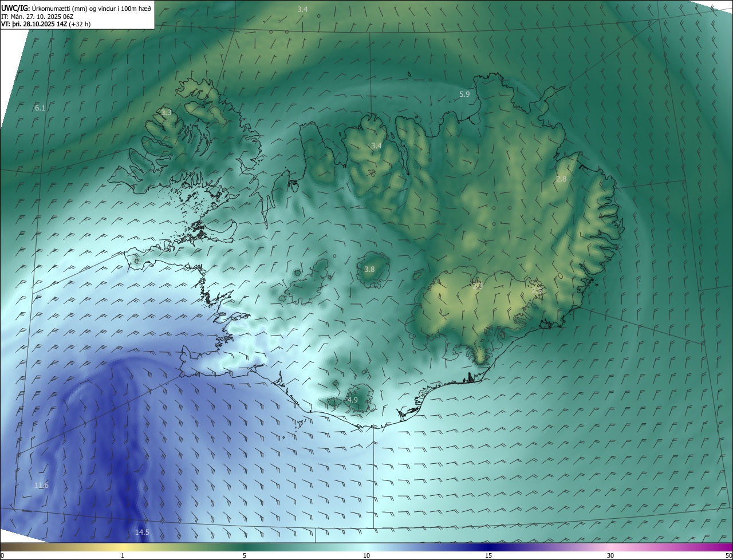Click the legend tick label 5

click(x=245, y=555)
